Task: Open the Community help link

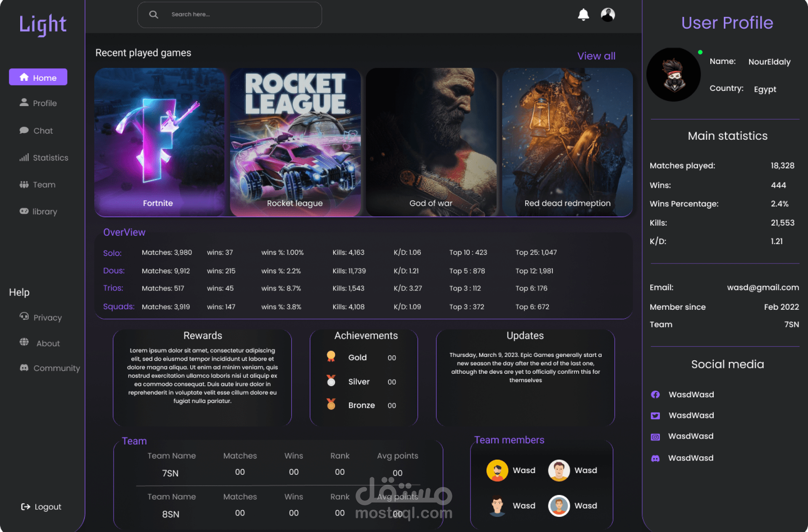Action: (50, 368)
